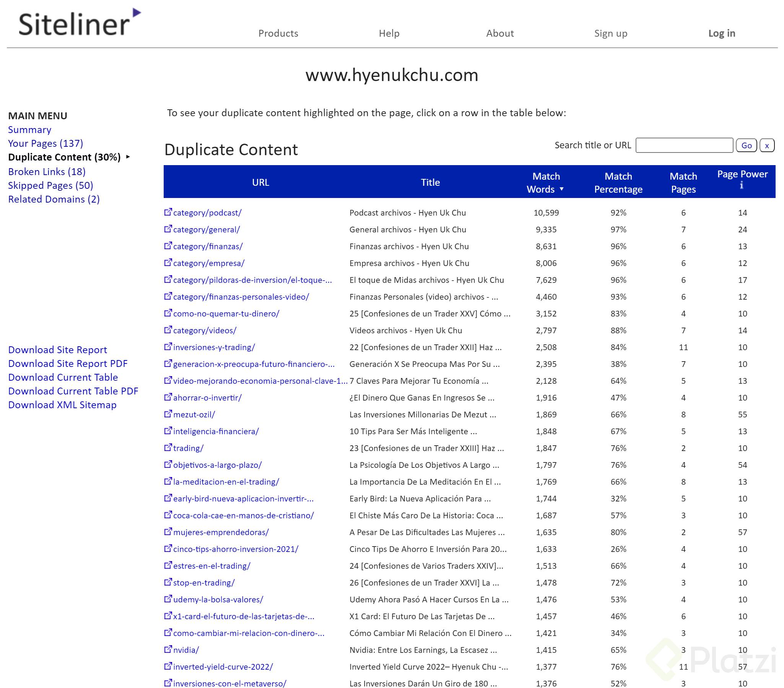Open external link icon for nvidia/
This screenshot has width=784, height=688.
point(168,649)
